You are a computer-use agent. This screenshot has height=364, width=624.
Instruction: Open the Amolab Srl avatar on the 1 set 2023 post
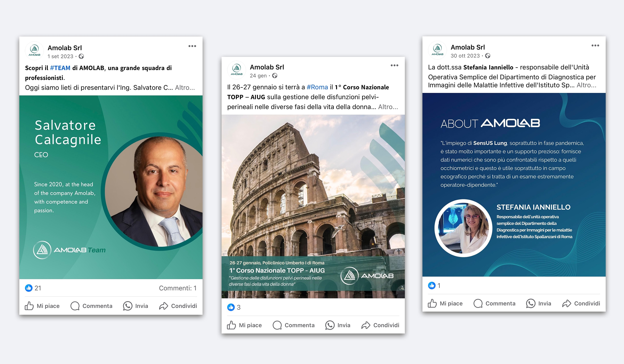[x=34, y=51]
